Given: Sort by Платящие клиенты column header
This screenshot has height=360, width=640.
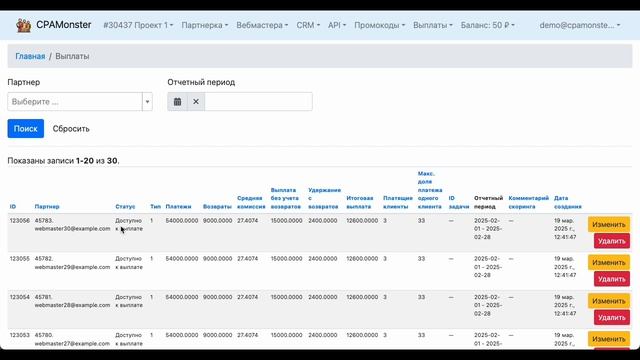Looking at the screenshot, I should click(x=398, y=202).
